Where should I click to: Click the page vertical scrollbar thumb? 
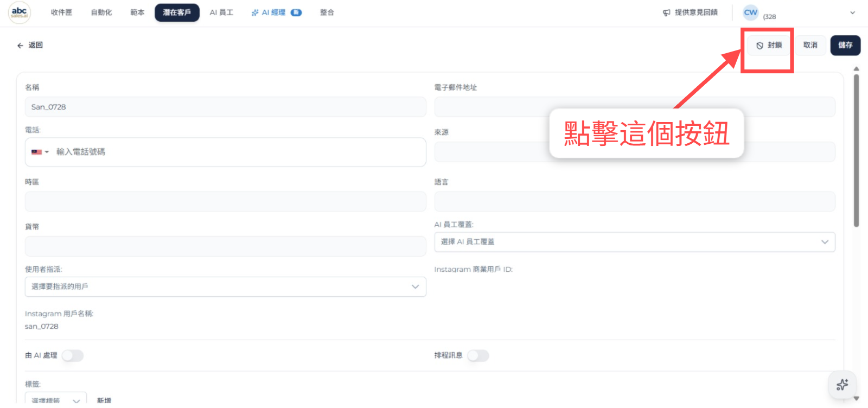(x=856, y=150)
